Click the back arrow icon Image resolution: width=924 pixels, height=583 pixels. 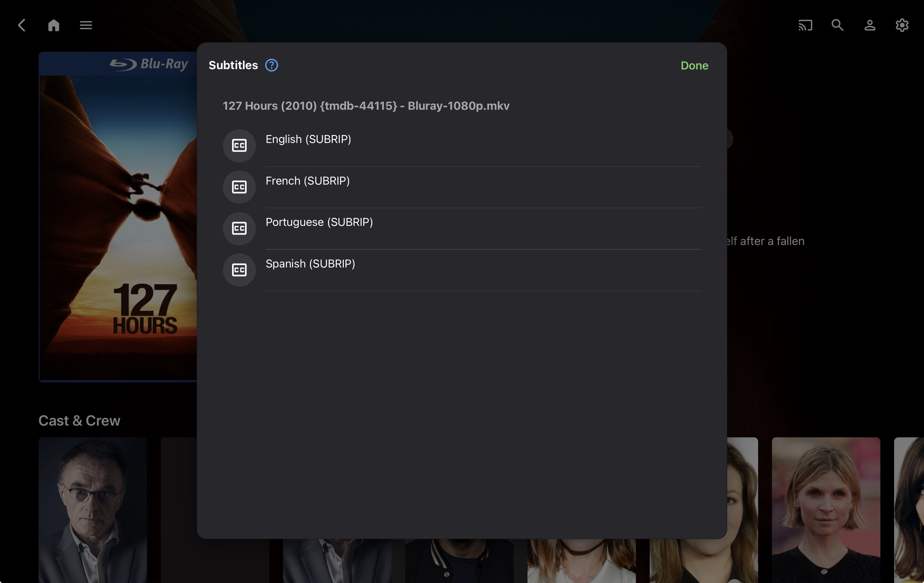pyautogui.click(x=22, y=25)
